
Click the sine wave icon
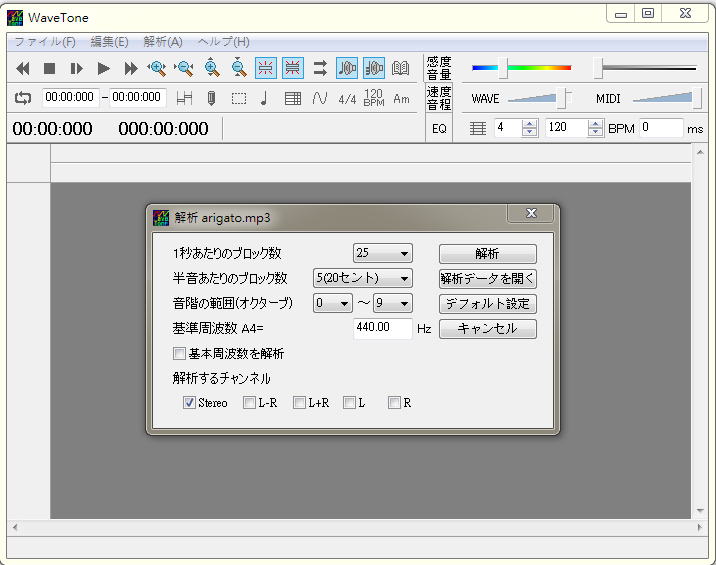(320, 98)
